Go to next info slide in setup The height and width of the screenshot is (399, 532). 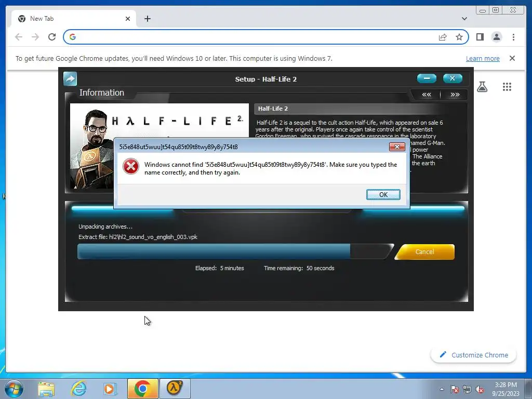(x=455, y=95)
